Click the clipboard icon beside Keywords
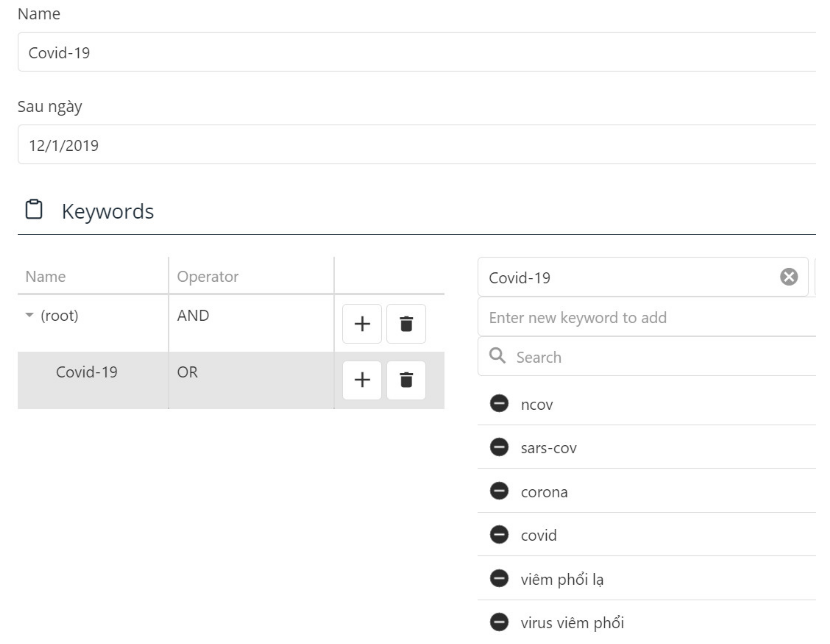Screen dimensions: 830x644 (x=34, y=209)
